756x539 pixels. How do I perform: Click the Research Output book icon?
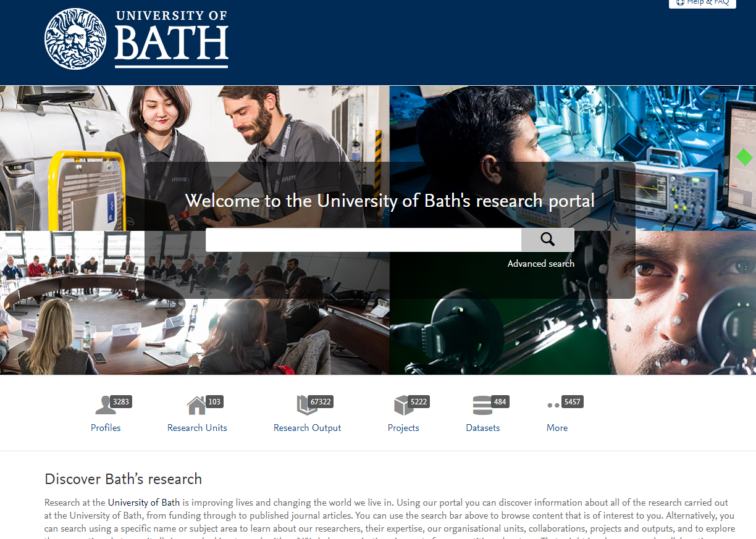[306, 405]
